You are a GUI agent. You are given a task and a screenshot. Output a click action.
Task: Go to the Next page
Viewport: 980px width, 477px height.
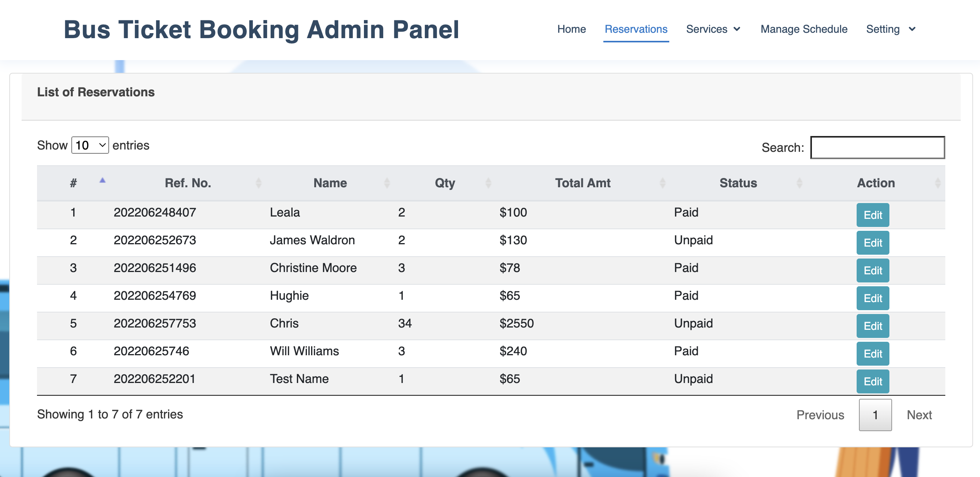pos(919,415)
